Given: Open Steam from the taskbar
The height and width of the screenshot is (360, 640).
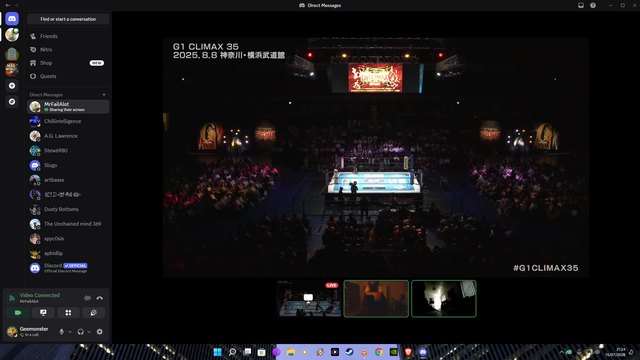Looking at the screenshot, I should point(349,352).
